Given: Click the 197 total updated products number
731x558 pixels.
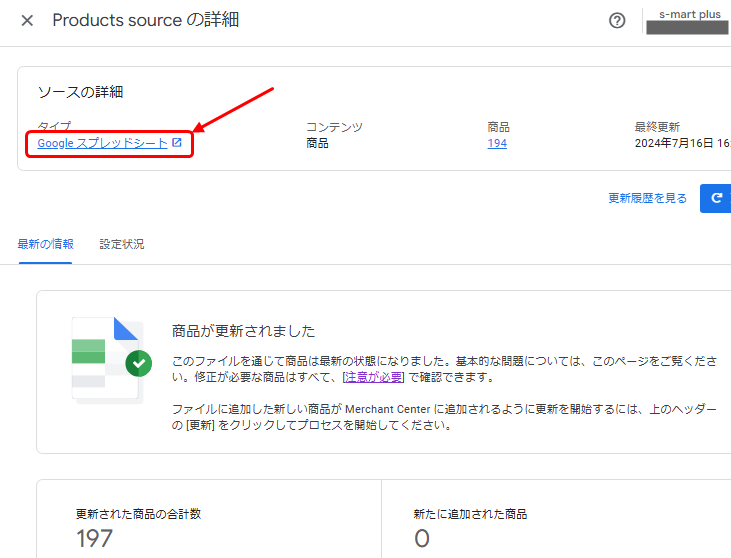Looking at the screenshot, I should pos(94,538).
